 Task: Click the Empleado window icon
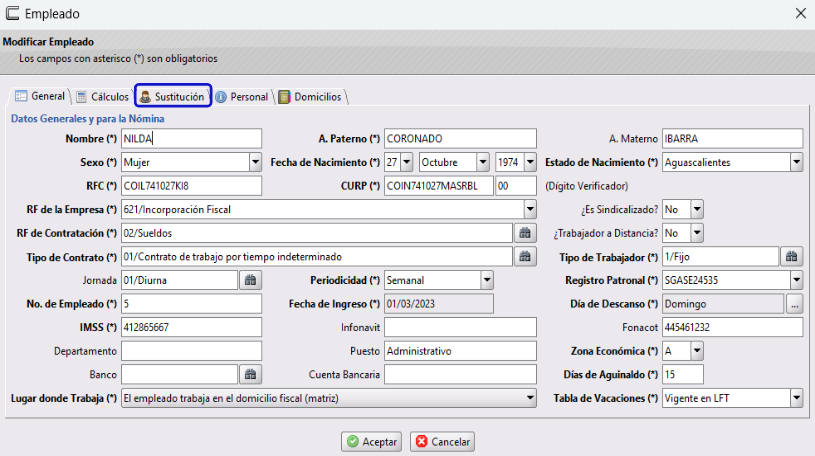click(12, 13)
